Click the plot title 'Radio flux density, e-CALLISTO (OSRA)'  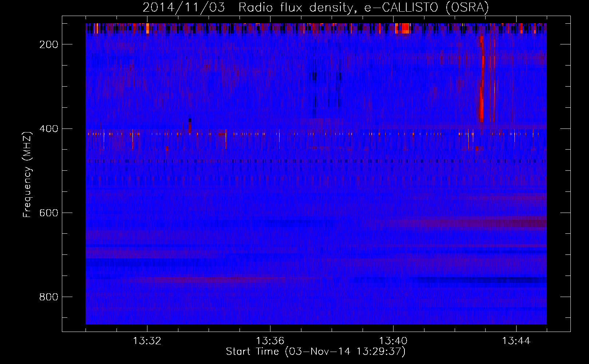[364, 8]
